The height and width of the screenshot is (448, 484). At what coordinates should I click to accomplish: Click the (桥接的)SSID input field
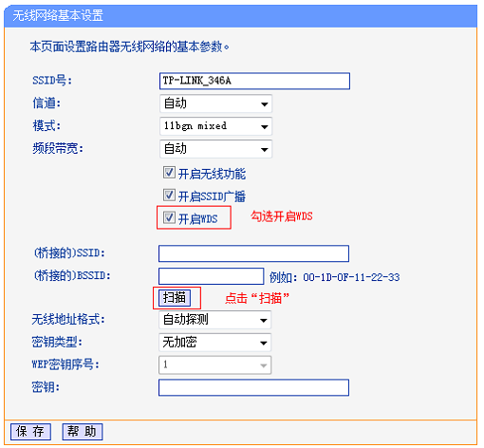point(253,253)
